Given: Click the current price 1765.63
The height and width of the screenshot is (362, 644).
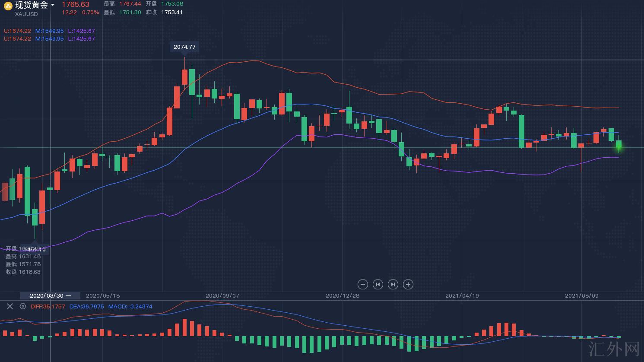Looking at the screenshot, I should (76, 5).
